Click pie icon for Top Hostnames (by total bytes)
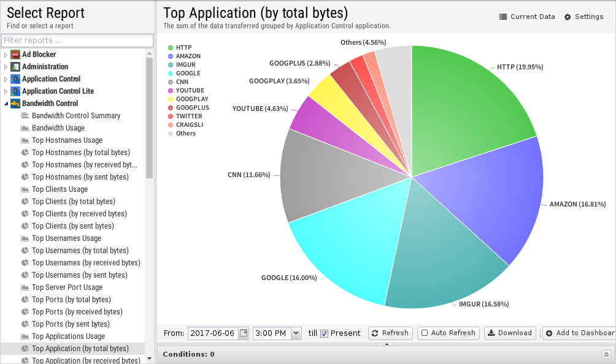 25,152
